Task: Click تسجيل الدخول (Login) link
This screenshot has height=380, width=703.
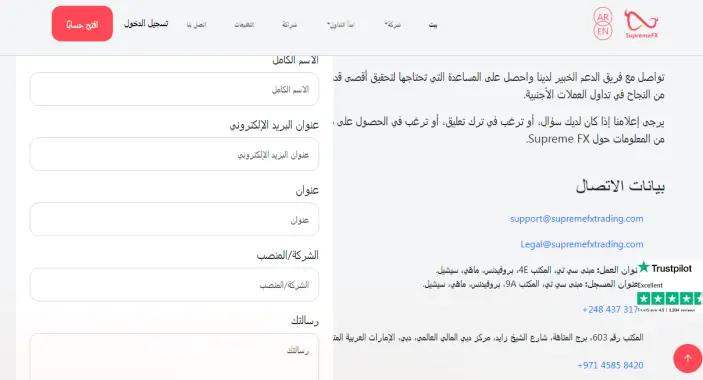Action: 146,23
